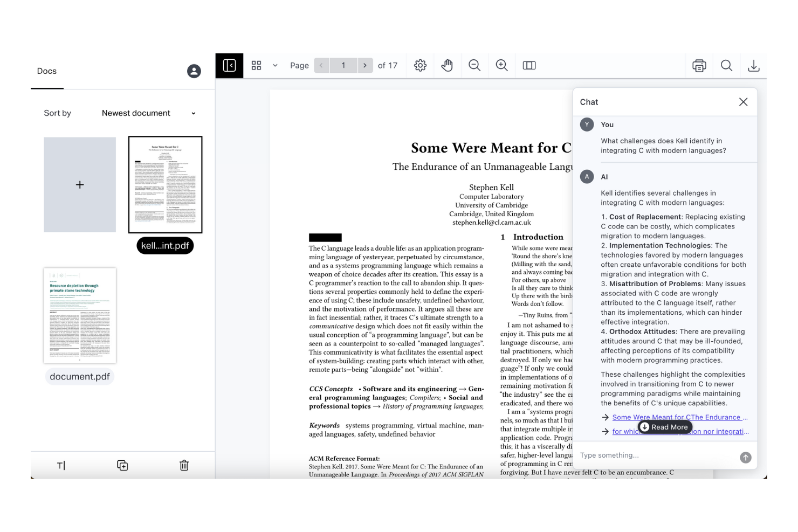Open the text annotation tool

[61, 465]
